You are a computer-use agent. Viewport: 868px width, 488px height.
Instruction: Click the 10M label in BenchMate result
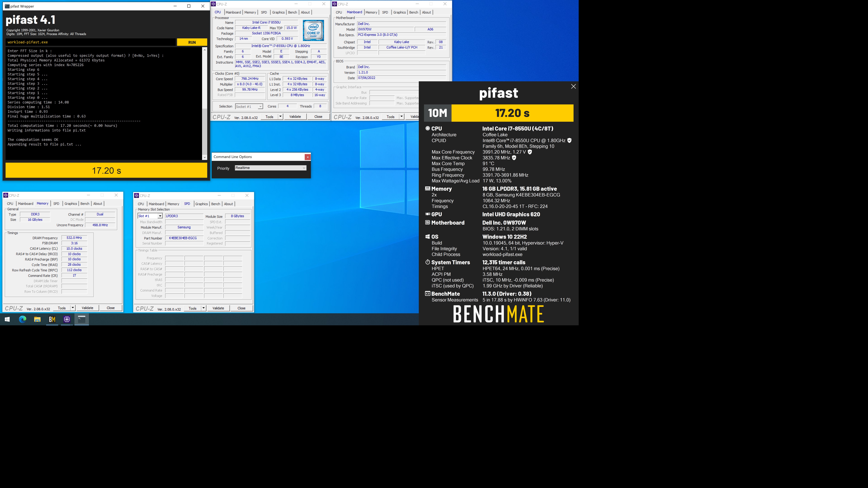click(x=438, y=113)
